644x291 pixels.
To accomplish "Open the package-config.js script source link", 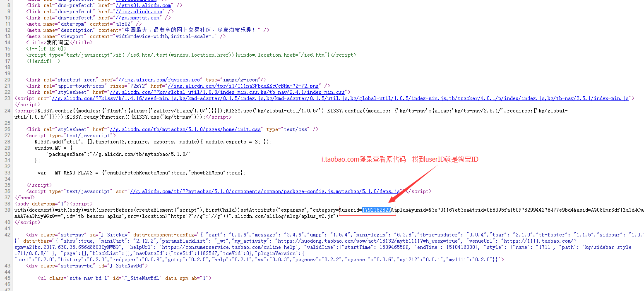I will pyautogui.click(x=265, y=191).
